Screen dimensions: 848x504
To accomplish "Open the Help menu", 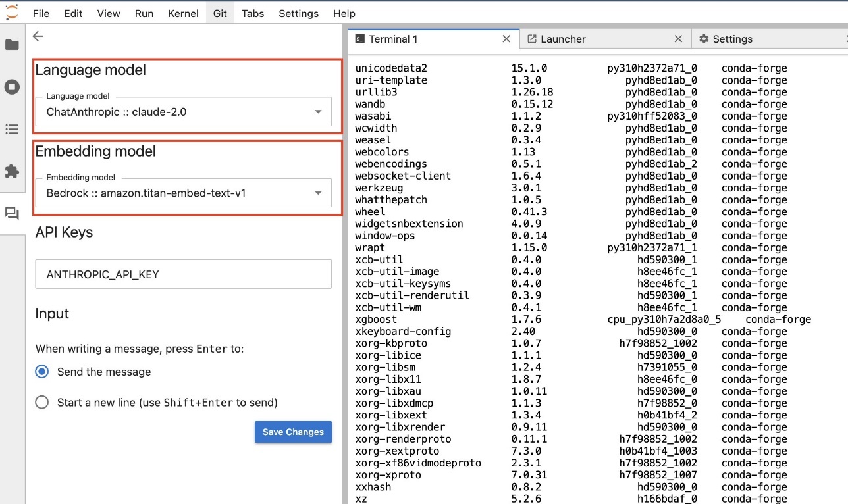I will tap(344, 13).
